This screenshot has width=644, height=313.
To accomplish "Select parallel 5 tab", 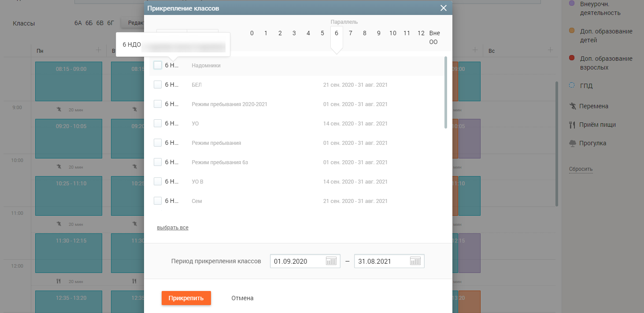I will (322, 33).
